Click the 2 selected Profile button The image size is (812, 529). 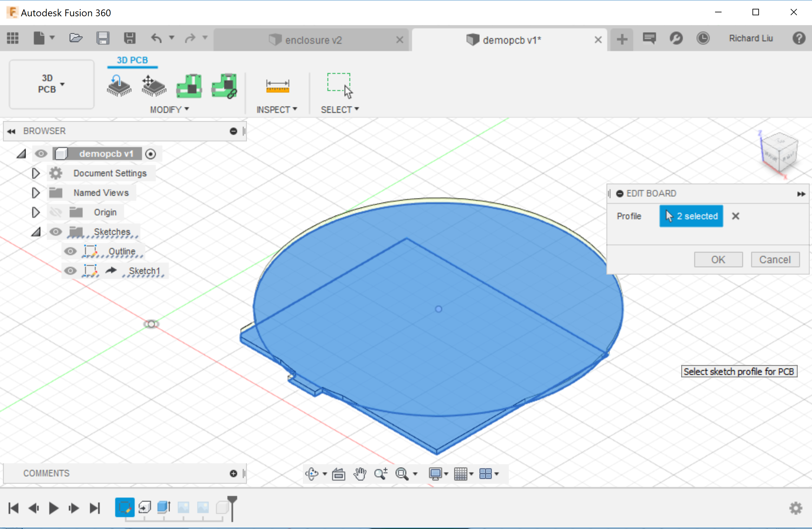coord(691,216)
